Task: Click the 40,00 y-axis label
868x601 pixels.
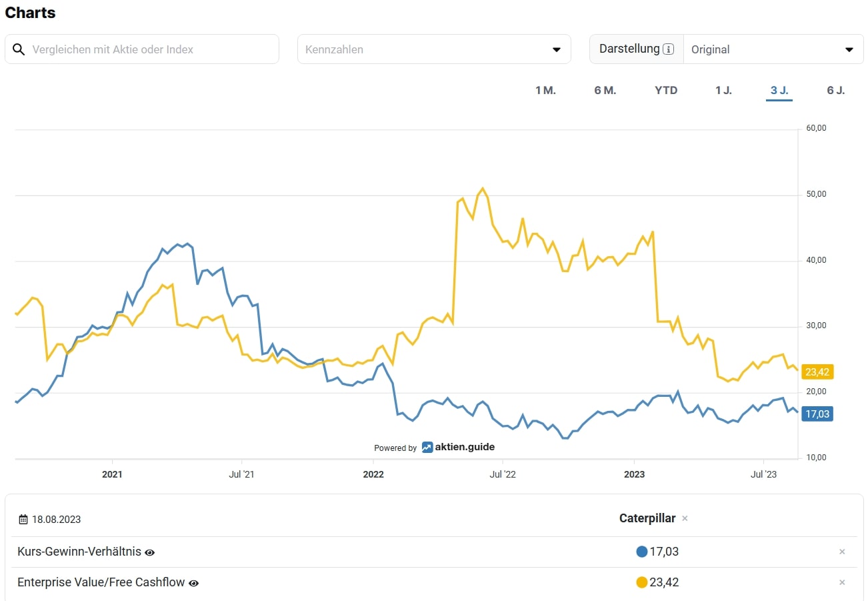Action: (816, 260)
